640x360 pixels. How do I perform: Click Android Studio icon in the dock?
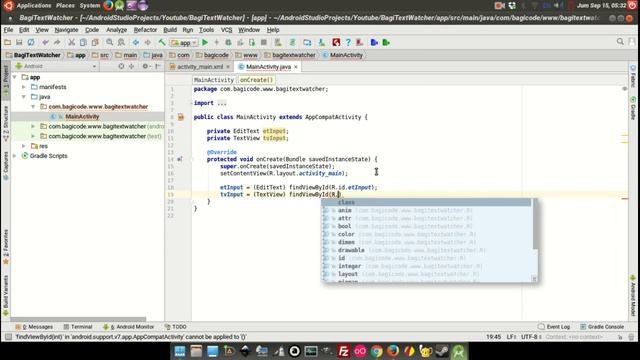pos(458,351)
